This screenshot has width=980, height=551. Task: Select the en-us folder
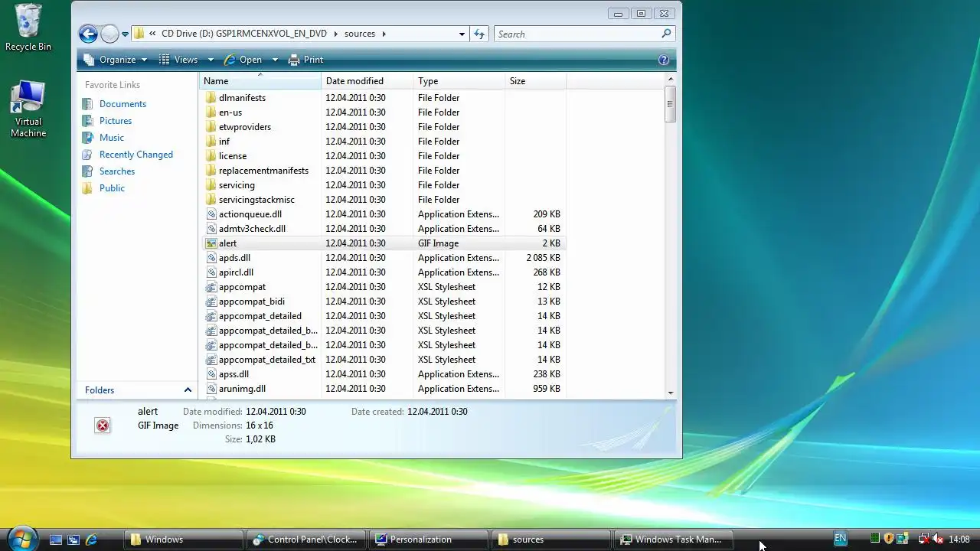tap(230, 112)
